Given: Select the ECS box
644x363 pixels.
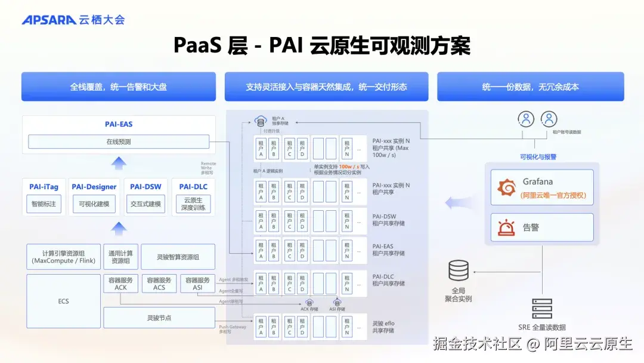Looking at the screenshot, I should 63,300.
